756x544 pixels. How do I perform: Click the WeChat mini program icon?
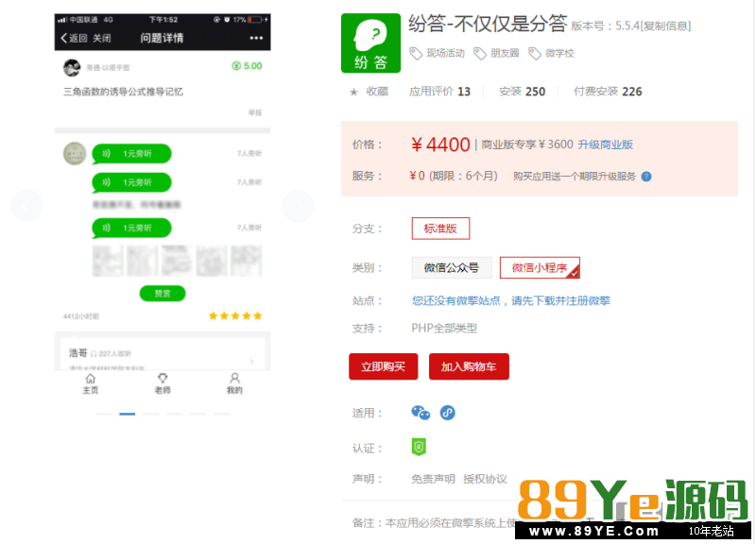pyautogui.click(x=447, y=413)
